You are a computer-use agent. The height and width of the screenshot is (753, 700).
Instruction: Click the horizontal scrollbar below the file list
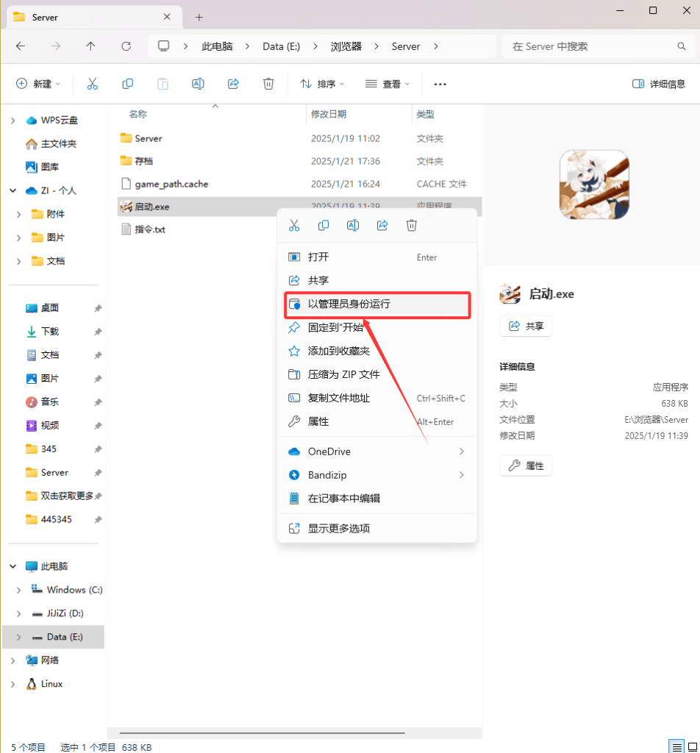tap(261, 732)
